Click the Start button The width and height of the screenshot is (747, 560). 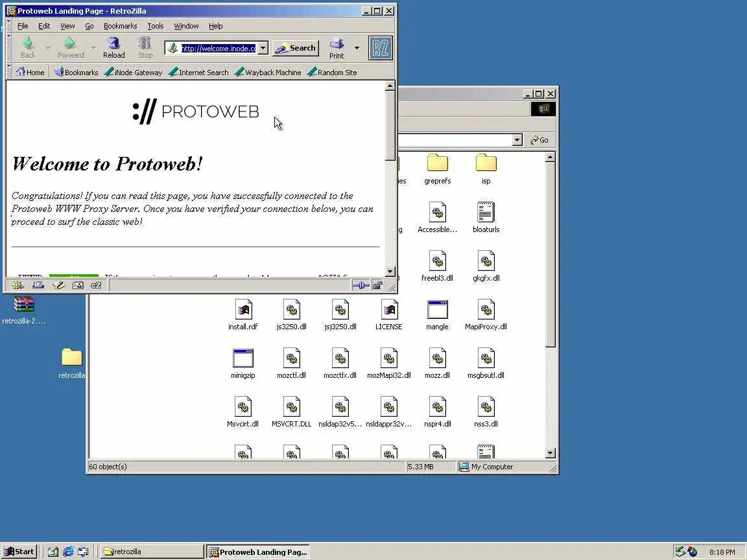pyautogui.click(x=19, y=552)
